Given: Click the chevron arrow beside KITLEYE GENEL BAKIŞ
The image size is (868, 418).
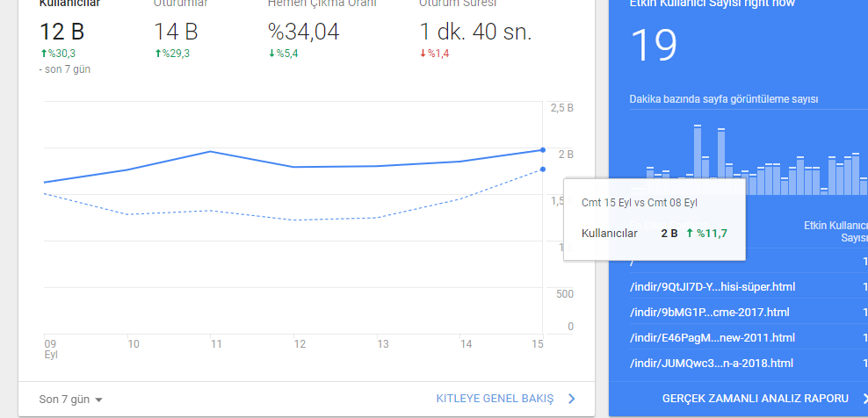Looking at the screenshot, I should (572, 399).
